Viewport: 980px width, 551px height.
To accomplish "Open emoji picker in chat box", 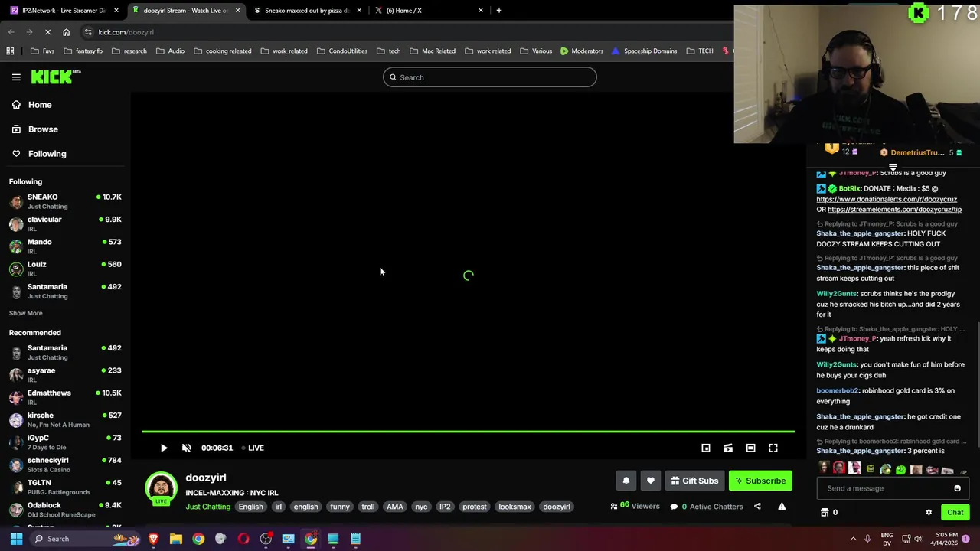I will pos(957,488).
